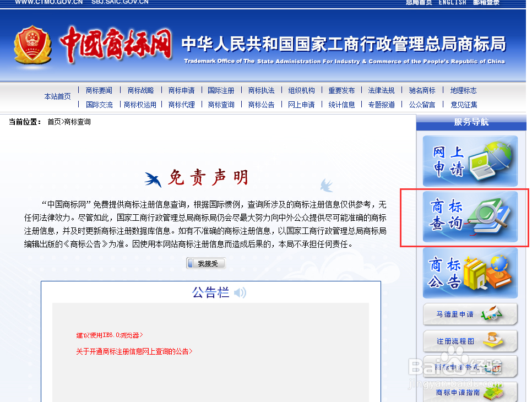This screenshot has height=402, width=532.
Task: Open the 商标执法 menu item
Action: [261, 90]
